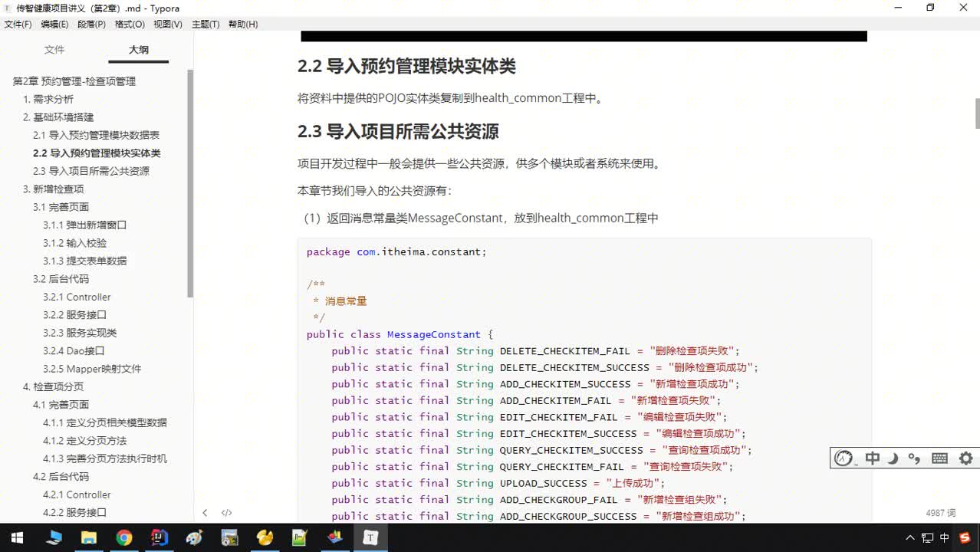Open Windows Start menu
Image resolution: width=980 pixels, height=552 pixels.
coord(17,537)
